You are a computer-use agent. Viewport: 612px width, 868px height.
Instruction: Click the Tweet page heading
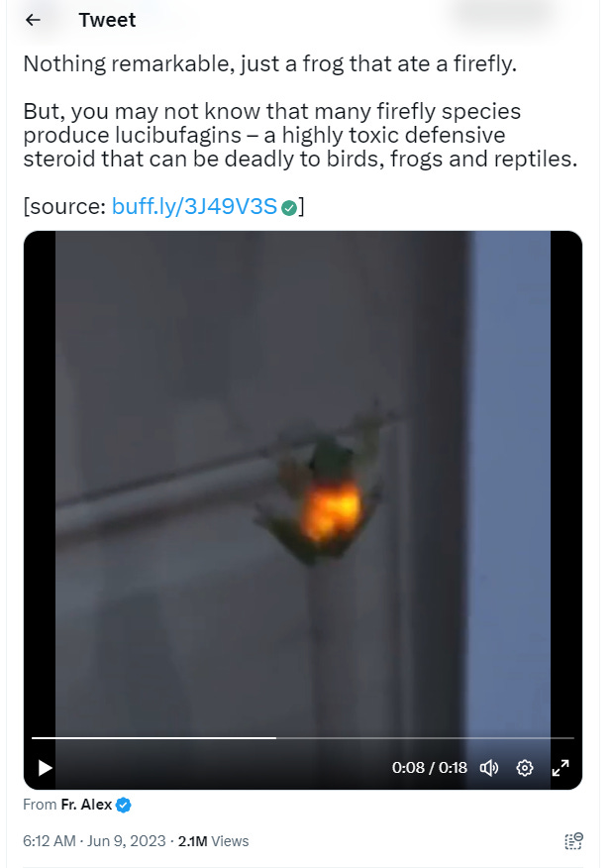[107, 20]
